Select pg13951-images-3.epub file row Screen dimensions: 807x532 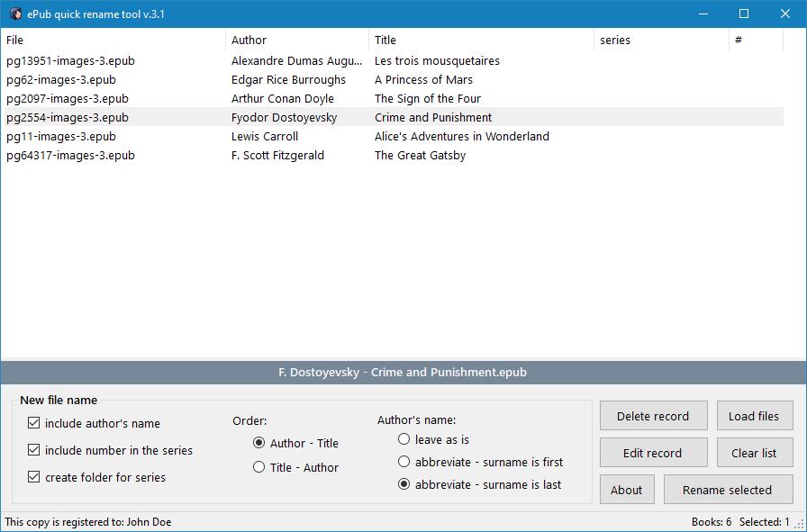pos(70,60)
